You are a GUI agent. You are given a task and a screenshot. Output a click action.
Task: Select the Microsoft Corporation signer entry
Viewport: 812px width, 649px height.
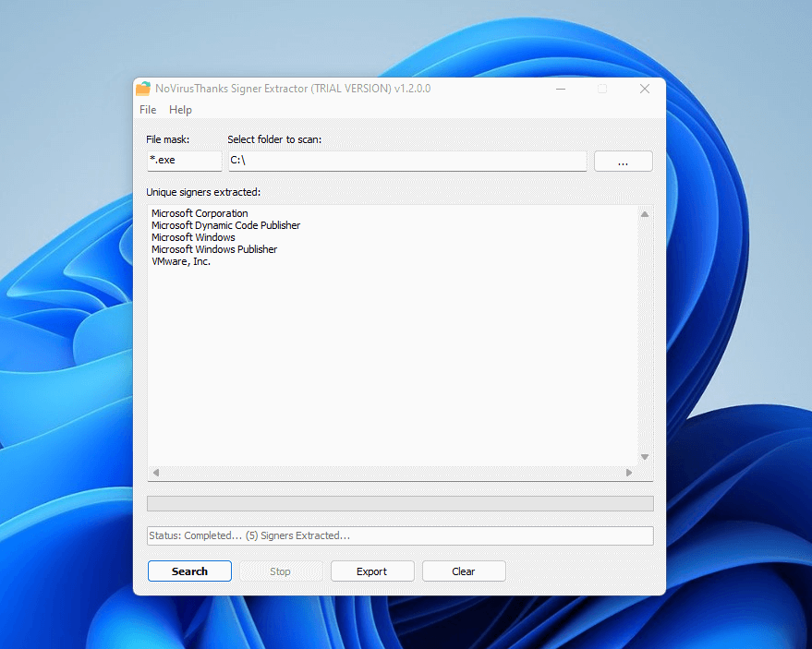[200, 213]
